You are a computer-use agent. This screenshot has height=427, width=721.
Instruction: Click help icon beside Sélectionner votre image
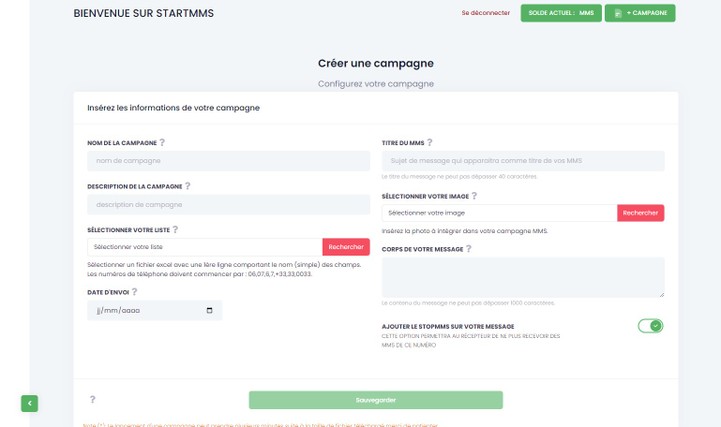pyautogui.click(x=474, y=196)
